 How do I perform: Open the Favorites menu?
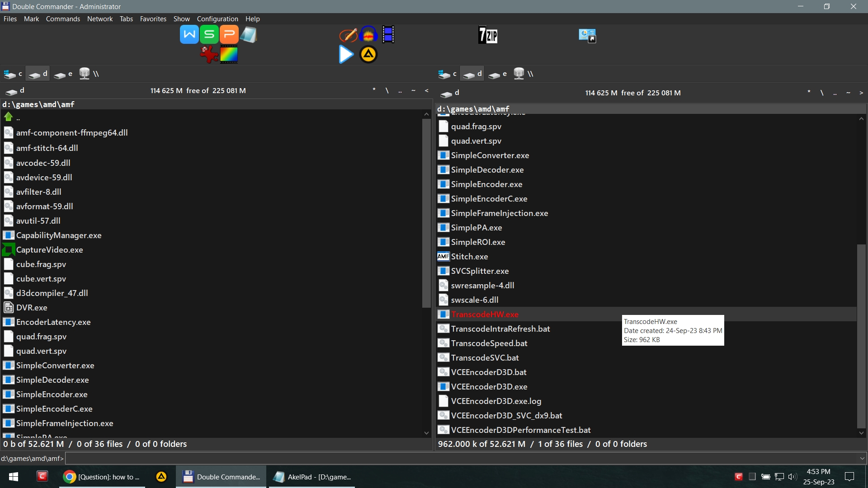pos(153,19)
